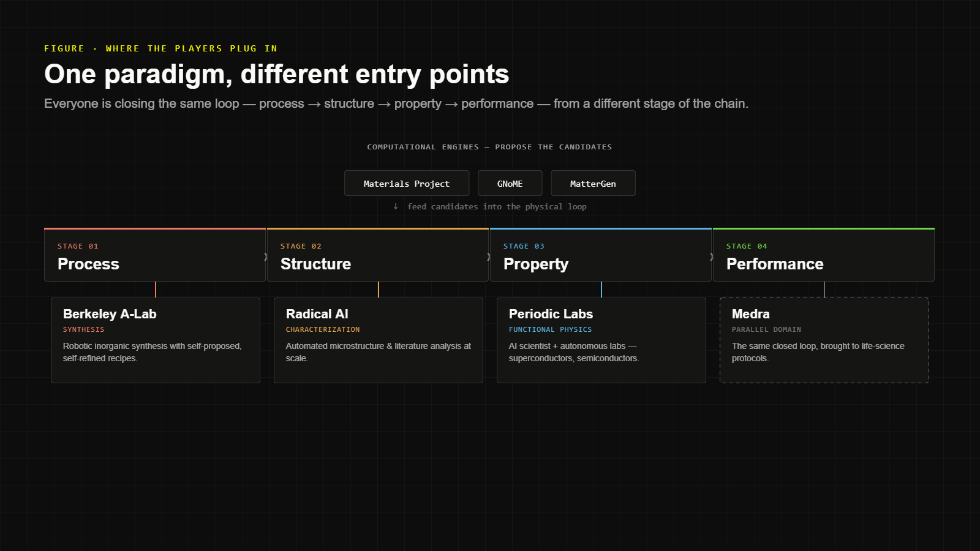Click the 'STAGE 04' label

[747, 246]
